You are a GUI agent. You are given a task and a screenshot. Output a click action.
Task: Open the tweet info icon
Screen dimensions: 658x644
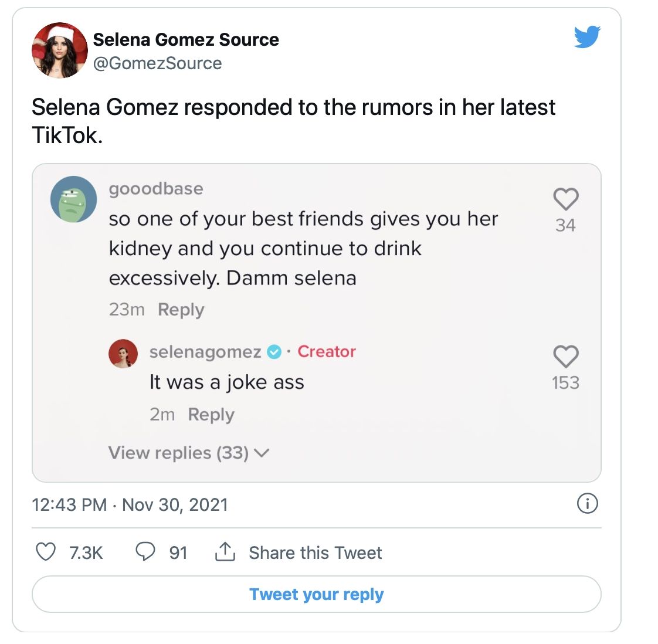(x=587, y=503)
